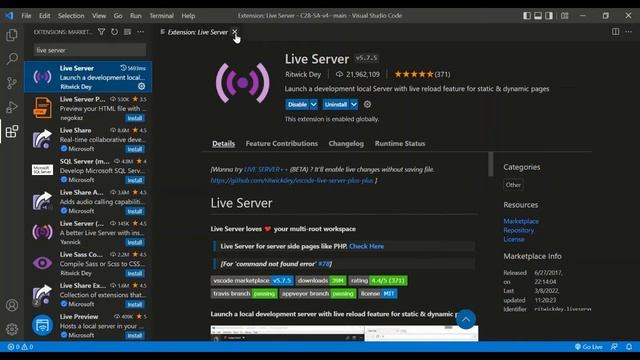Open notifications bell in status bar
640x360 pixels.
[x=629, y=347]
